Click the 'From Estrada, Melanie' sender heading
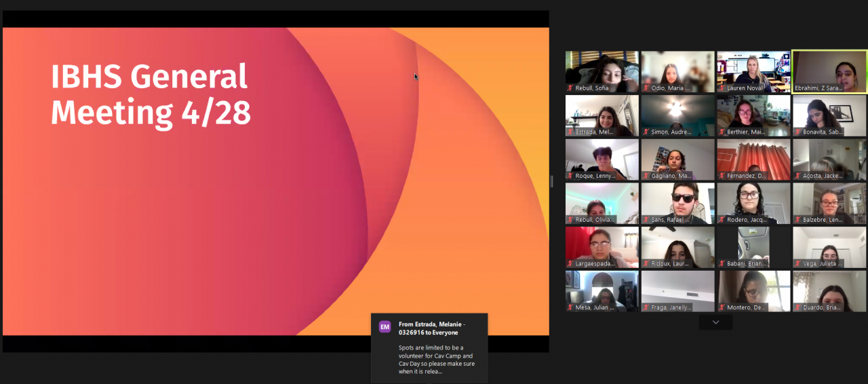The width and height of the screenshot is (868, 384). 432,328
